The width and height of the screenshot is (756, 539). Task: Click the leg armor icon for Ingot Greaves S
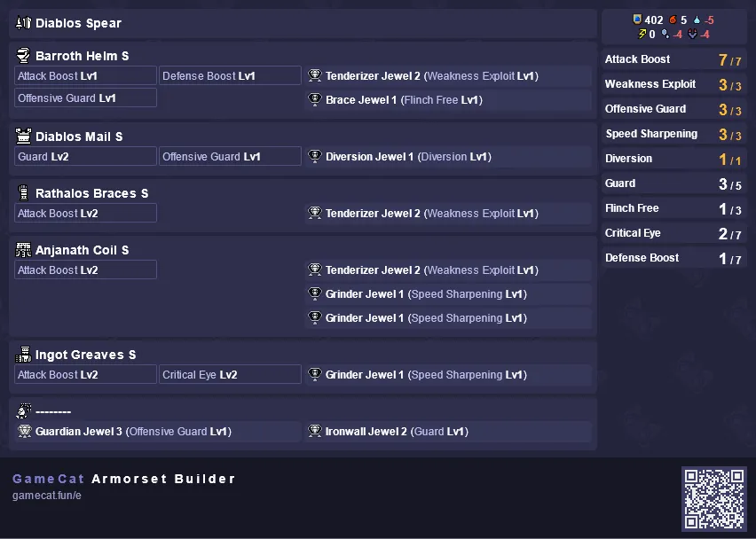point(23,355)
